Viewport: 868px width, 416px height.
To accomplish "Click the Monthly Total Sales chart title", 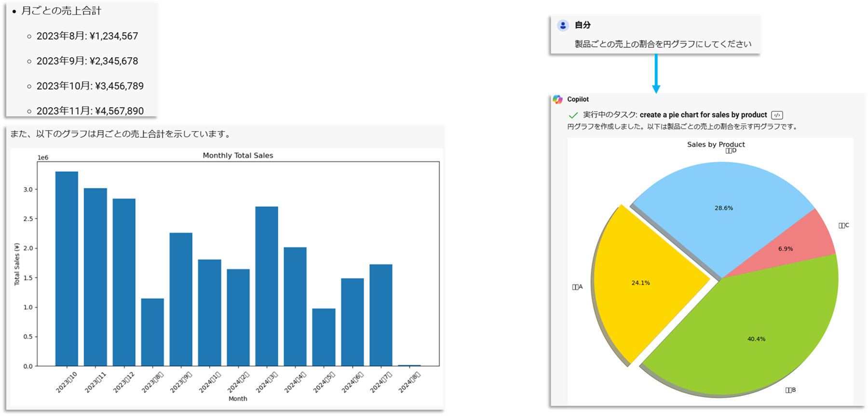I will click(238, 155).
